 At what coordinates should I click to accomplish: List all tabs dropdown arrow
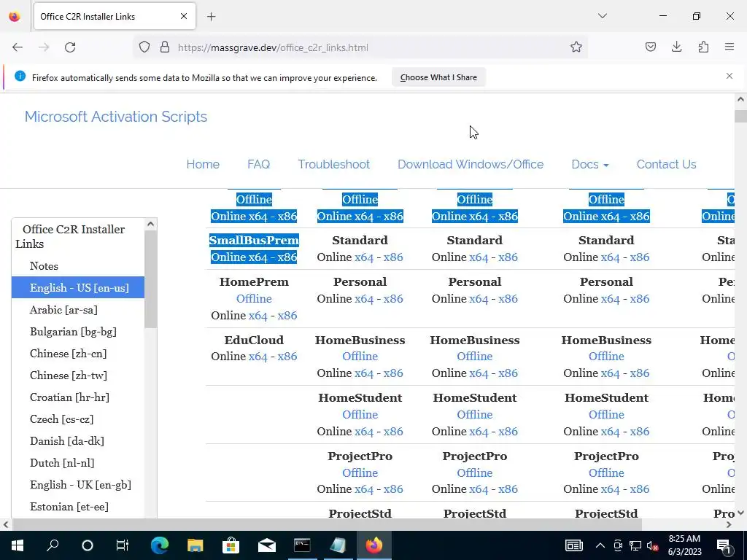point(603,16)
